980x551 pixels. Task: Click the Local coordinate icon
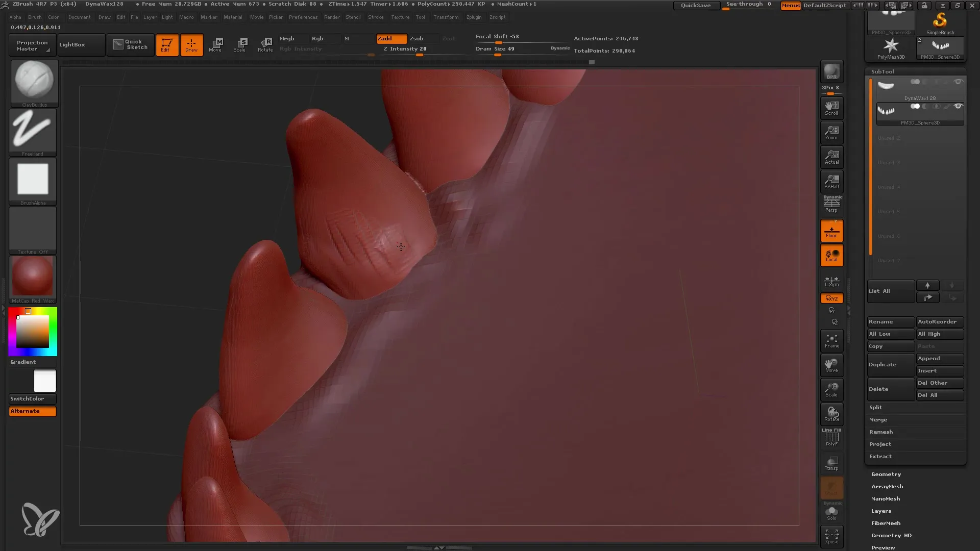coord(832,255)
